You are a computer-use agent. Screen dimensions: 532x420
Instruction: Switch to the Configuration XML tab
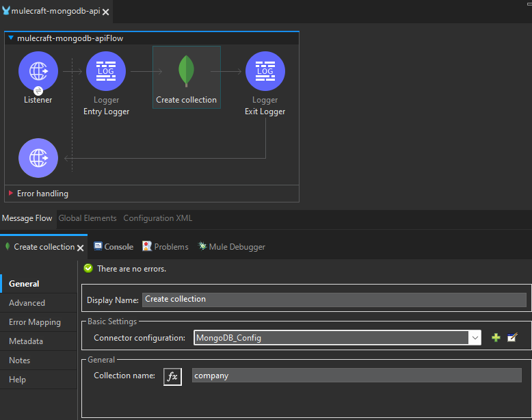pyautogui.click(x=157, y=218)
